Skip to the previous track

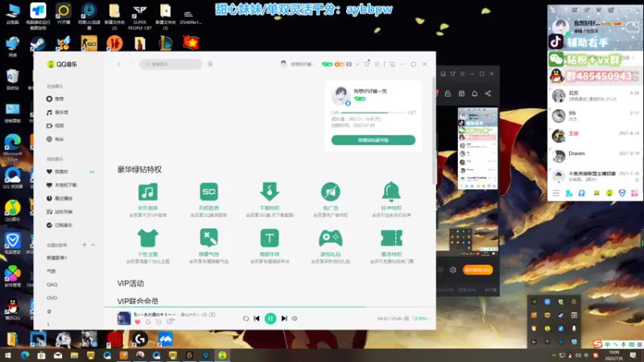(x=257, y=319)
